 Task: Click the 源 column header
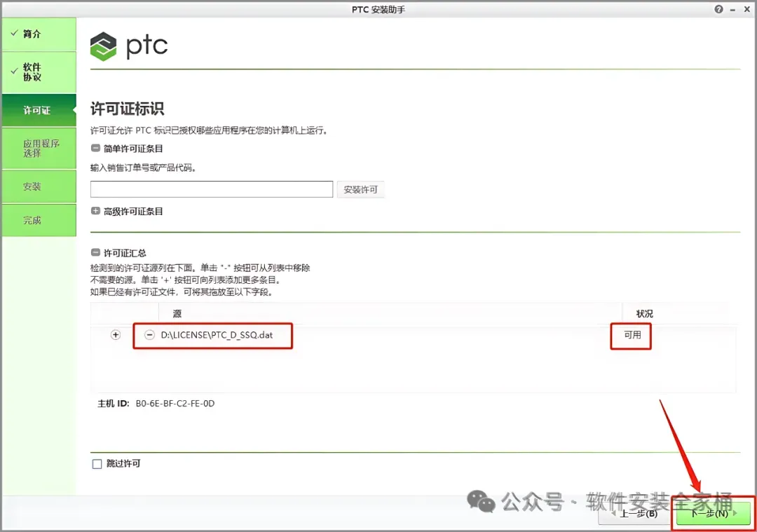[x=177, y=314]
